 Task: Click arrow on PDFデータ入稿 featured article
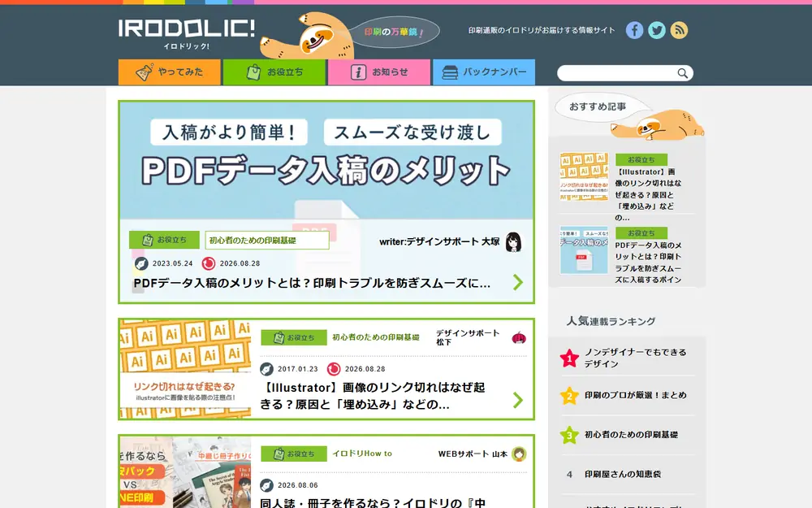(x=518, y=283)
